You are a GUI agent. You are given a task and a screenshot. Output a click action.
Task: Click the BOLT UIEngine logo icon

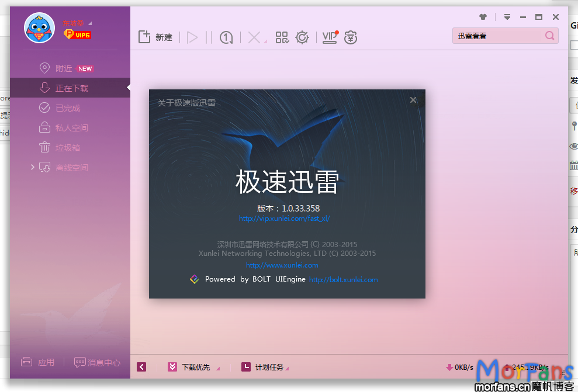(x=194, y=279)
